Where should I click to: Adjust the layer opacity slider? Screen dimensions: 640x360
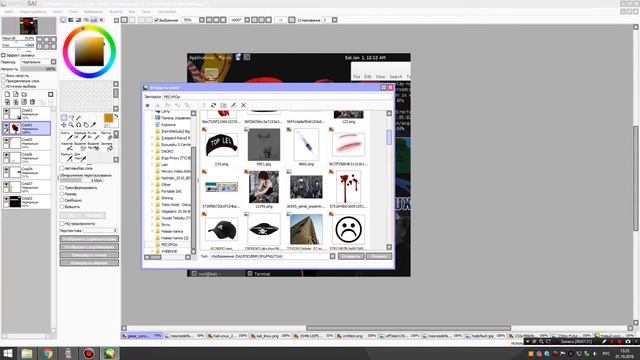[x=38, y=69]
